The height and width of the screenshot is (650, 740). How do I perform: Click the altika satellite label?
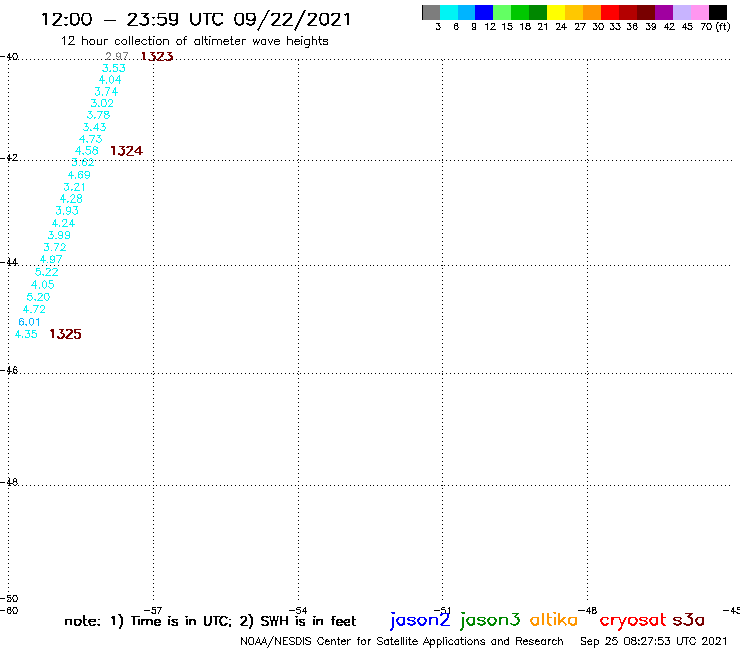pos(554,619)
